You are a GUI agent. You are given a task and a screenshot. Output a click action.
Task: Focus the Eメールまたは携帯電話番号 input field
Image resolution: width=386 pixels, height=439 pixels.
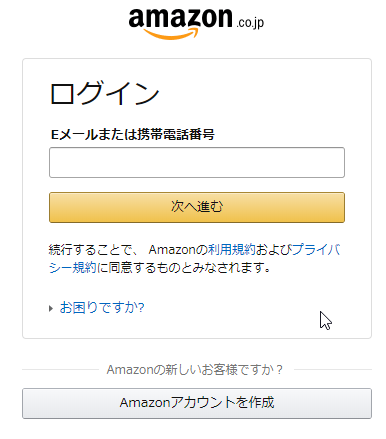197,162
